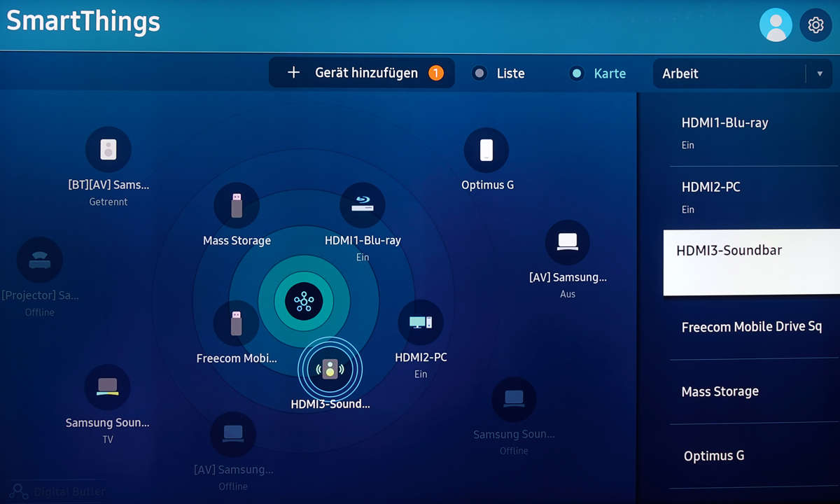Switch to Karte view
The width and height of the screenshot is (840, 504).
click(598, 73)
